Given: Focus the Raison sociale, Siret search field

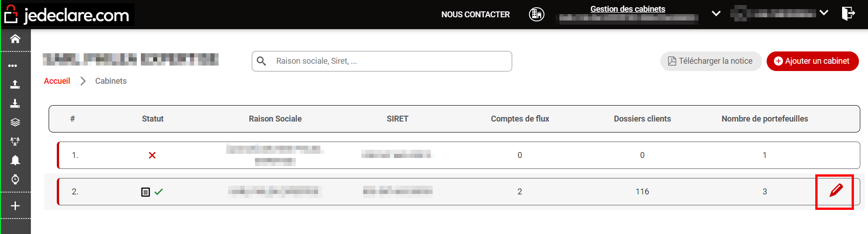Looking at the screenshot, I should [x=382, y=61].
